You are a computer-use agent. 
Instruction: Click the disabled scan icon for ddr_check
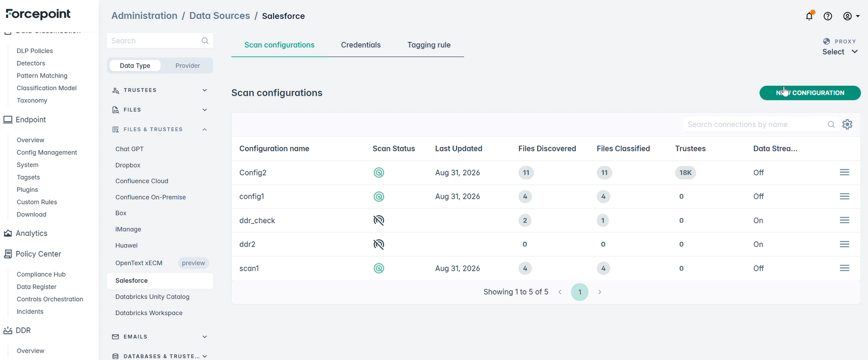pos(379,220)
